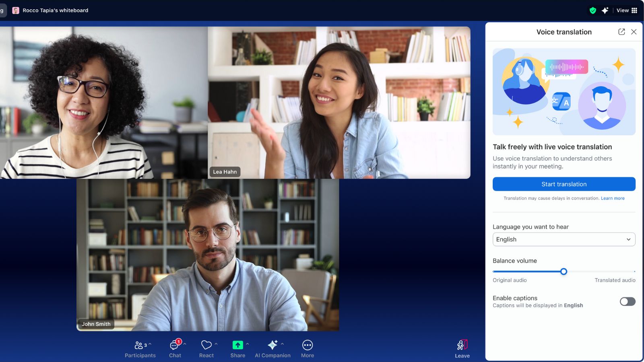
Task: Open the Learn more link about translation delays
Action: click(x=613, y=198)
